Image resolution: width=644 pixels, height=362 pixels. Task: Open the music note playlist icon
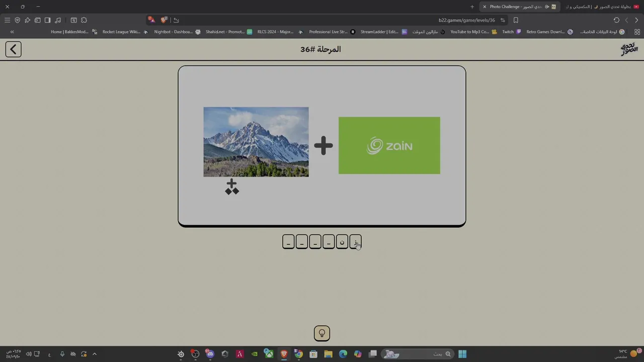pyautogui.click(x=58, y=20)
